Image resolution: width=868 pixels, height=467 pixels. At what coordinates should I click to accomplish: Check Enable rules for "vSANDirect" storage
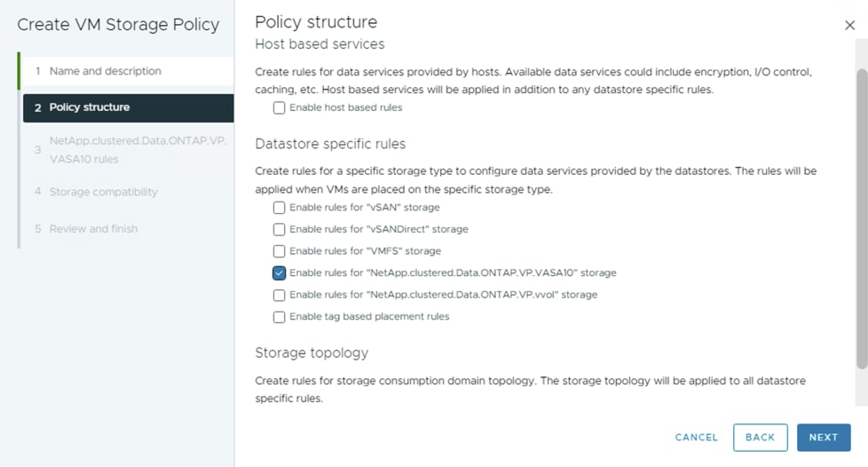click(280, 229)
